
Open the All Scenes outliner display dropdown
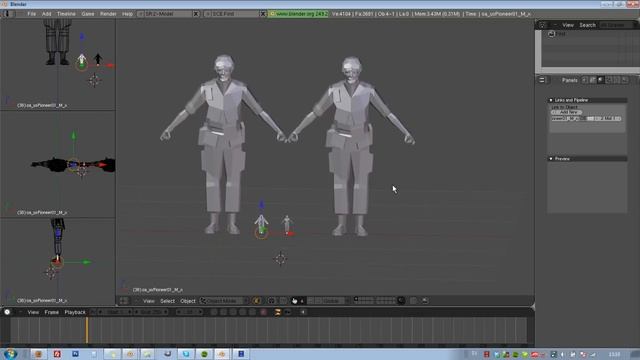click(x=616, y=25)
